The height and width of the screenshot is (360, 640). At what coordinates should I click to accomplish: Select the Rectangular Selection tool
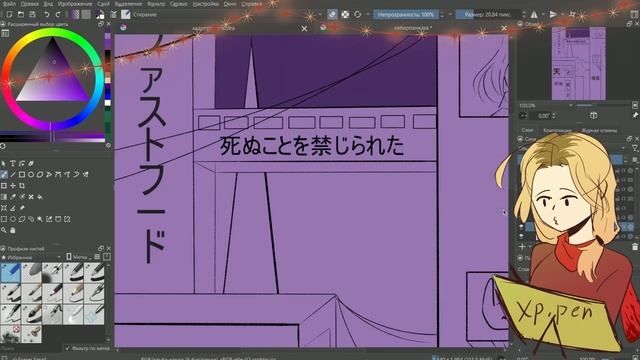point(4,219)
